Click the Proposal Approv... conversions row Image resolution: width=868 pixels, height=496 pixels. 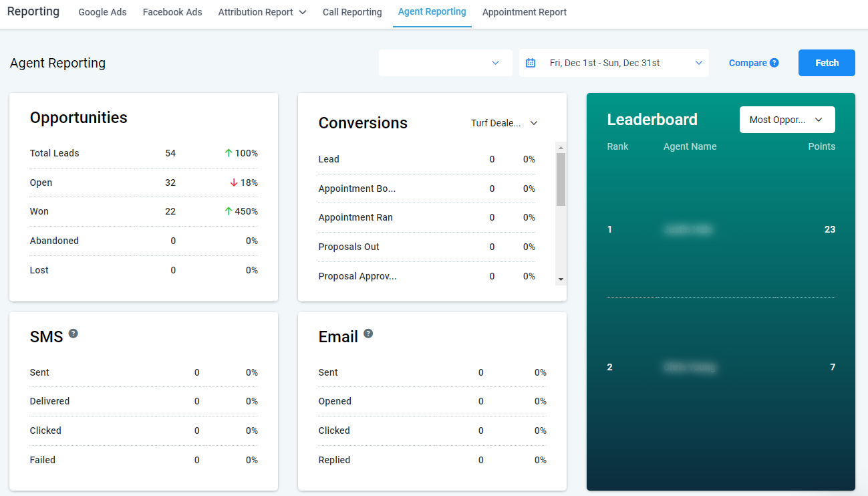pyautogui.click(x=427, y=276)
